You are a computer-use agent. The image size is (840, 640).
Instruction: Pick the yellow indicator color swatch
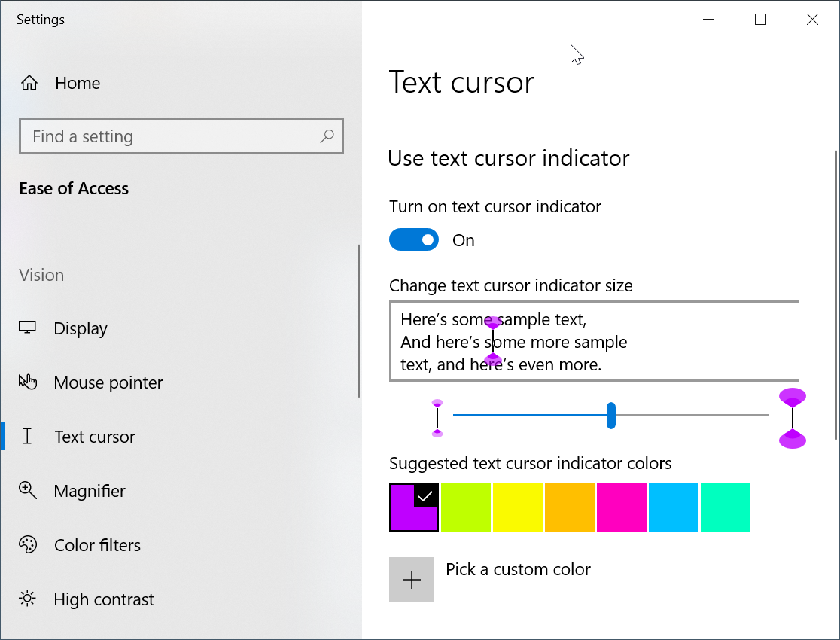tap(518, 507)
